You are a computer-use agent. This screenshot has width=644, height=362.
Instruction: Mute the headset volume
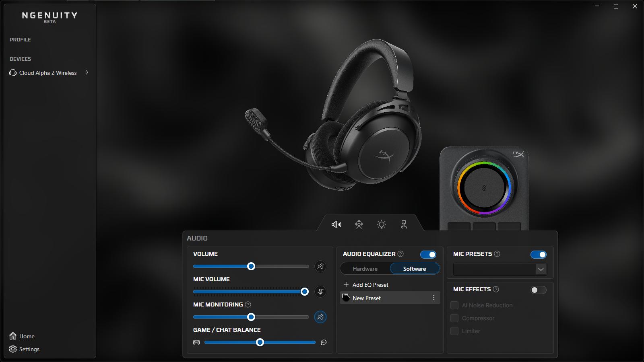coord(320,266)
